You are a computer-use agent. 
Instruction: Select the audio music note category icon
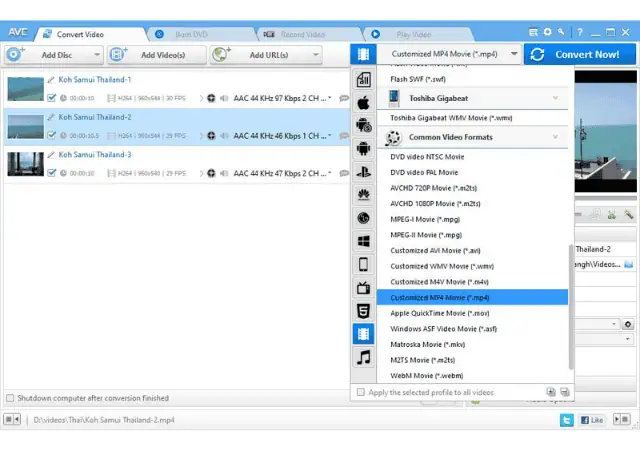(x=363, y=357)
